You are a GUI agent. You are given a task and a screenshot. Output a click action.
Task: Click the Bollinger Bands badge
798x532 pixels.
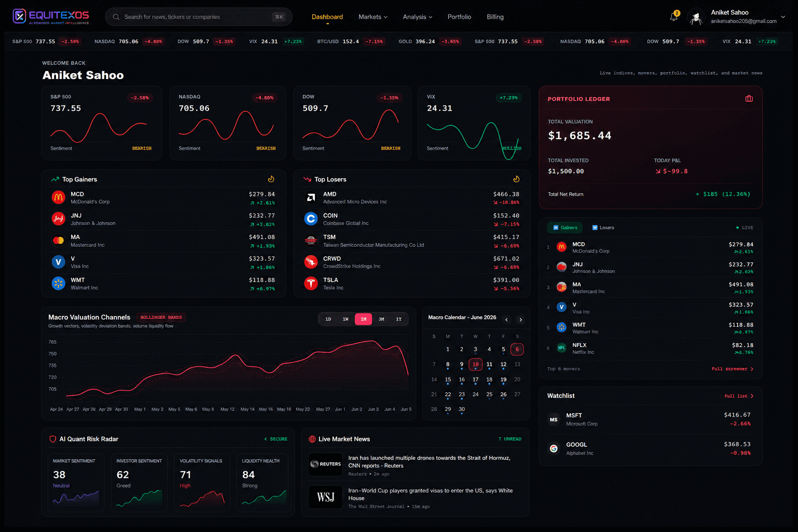(161, 317)
